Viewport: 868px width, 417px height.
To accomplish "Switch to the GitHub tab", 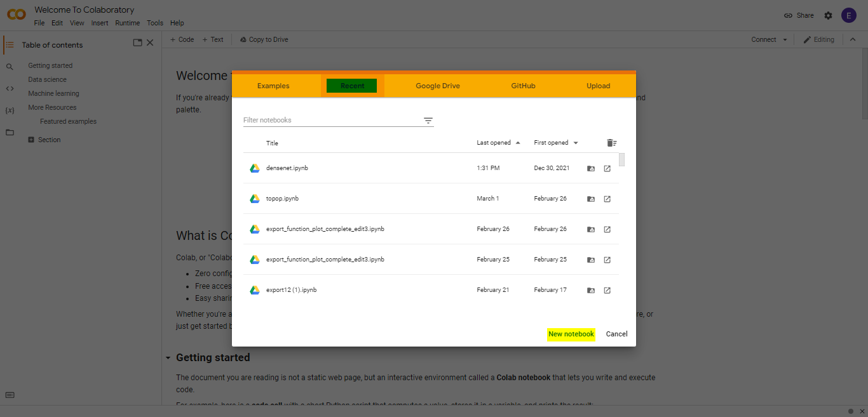I will tap(522, 85).
